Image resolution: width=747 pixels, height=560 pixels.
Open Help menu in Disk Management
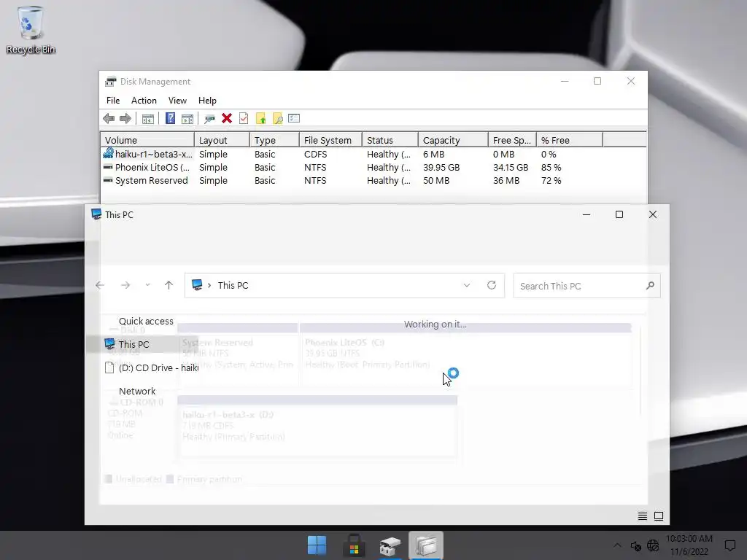pos(207,101)
